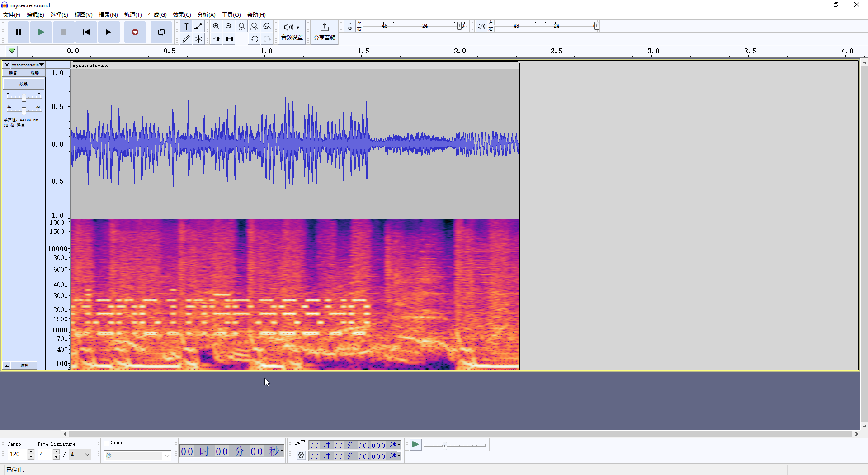This screenshot has height=475, width=868.
Task: Click the greyed-out Redo arrow
Action: [x=267, y=39]
